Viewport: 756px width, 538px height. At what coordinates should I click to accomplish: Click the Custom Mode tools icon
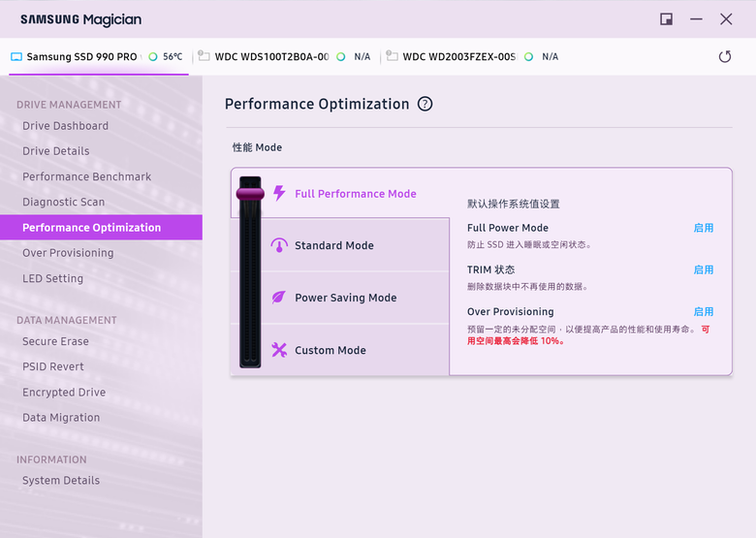pyautogui.click(x=279, y=350)
